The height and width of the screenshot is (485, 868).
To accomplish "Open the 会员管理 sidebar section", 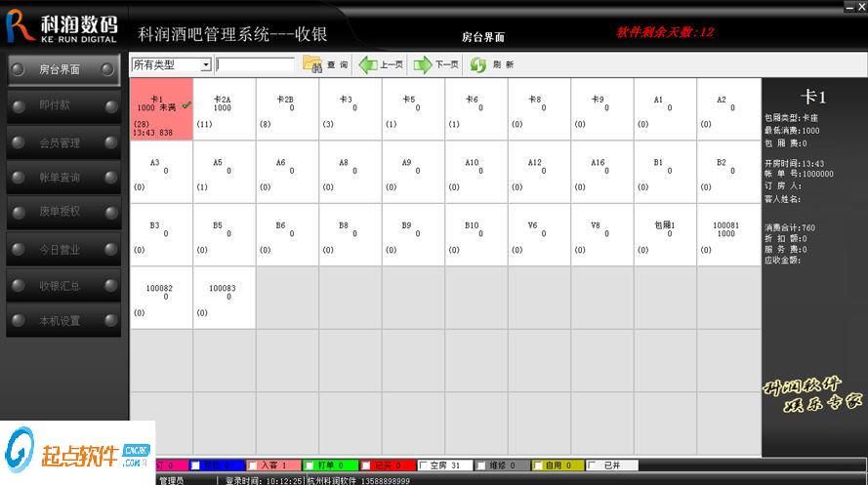I will pos(63,142).
